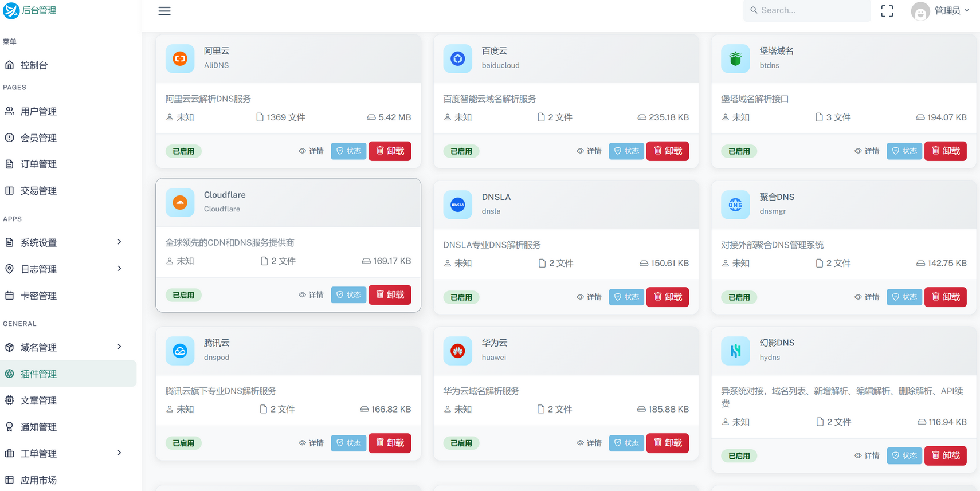Uninstall 幻影DNS with 卸载 button
This screenshot has width=980, height=491.
pos(946,455)
